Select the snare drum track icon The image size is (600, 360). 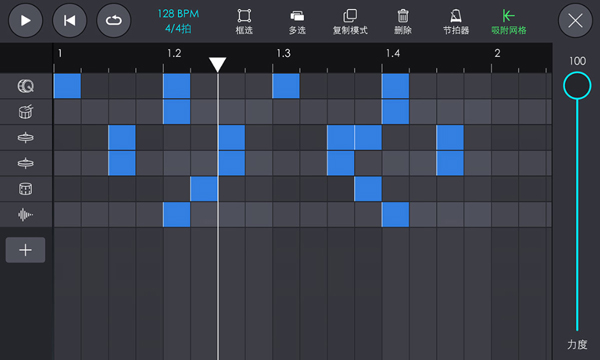[x=26, y=112]
